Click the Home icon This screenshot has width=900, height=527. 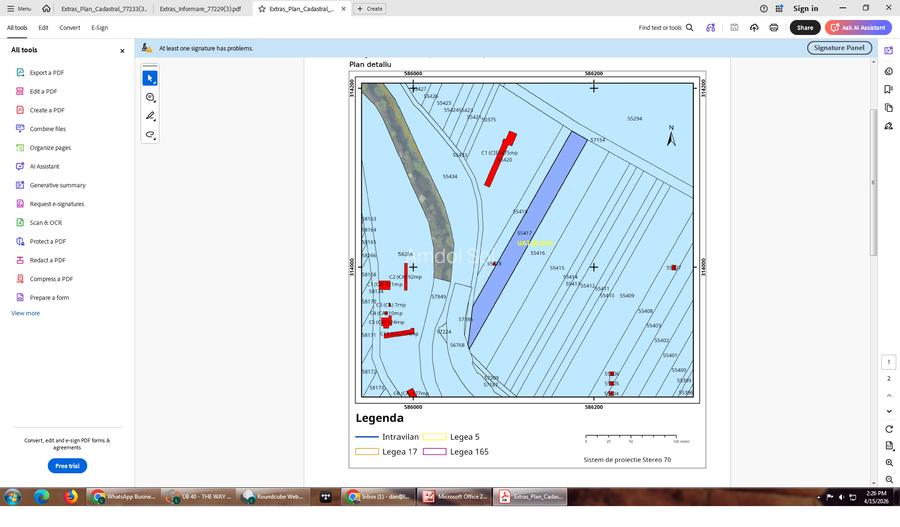click(x=46, y=8)
